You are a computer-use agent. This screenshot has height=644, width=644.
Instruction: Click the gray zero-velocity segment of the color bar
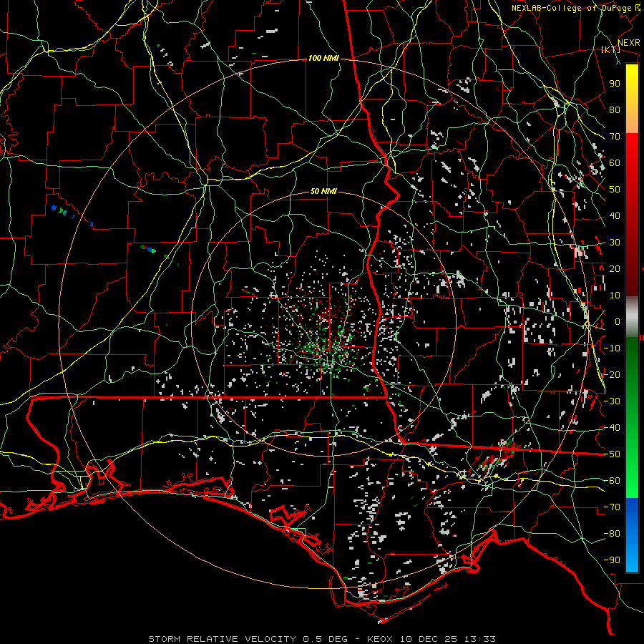632,317
